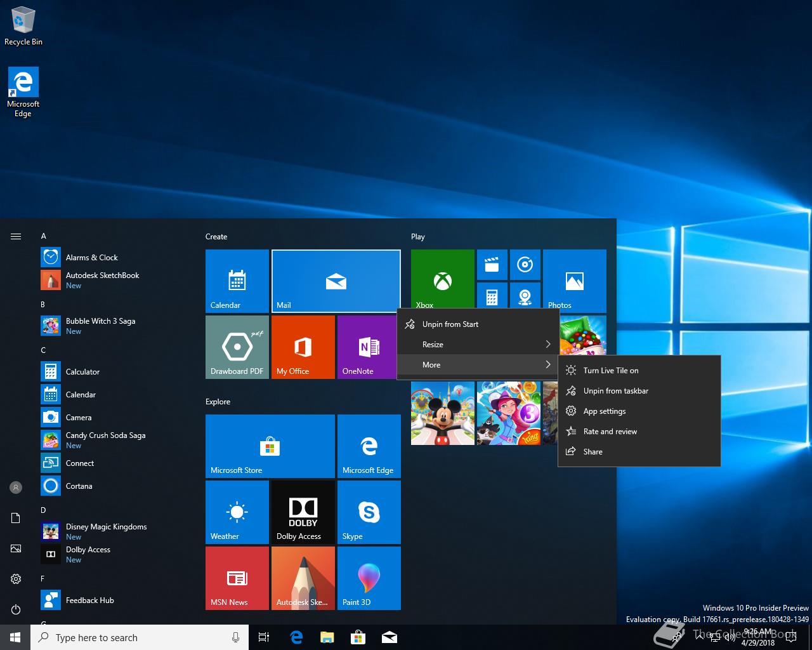Open the Skype tile
The width and height of the screenshot is (812, 650).
[369, 512]
